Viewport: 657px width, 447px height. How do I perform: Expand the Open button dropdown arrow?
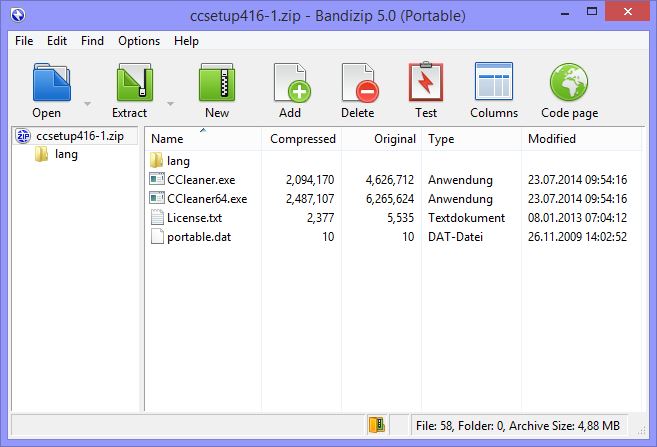coord(87,103)
